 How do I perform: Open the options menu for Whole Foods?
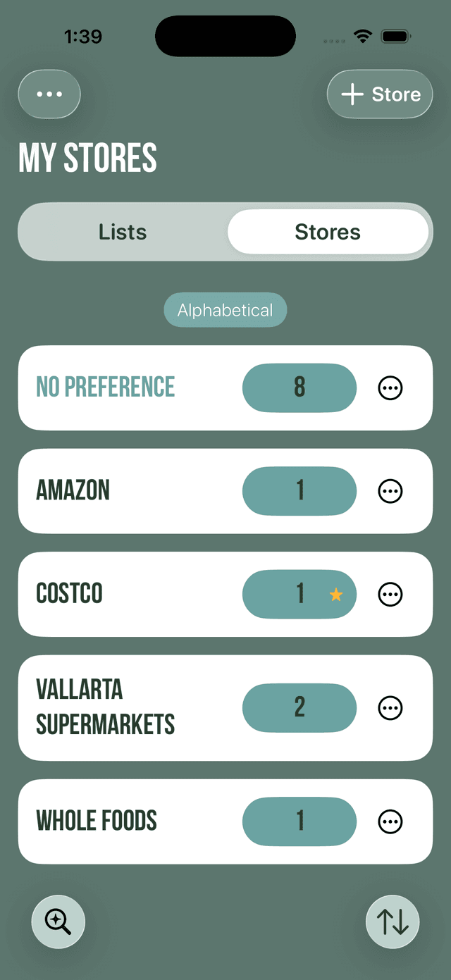point(390,821)
